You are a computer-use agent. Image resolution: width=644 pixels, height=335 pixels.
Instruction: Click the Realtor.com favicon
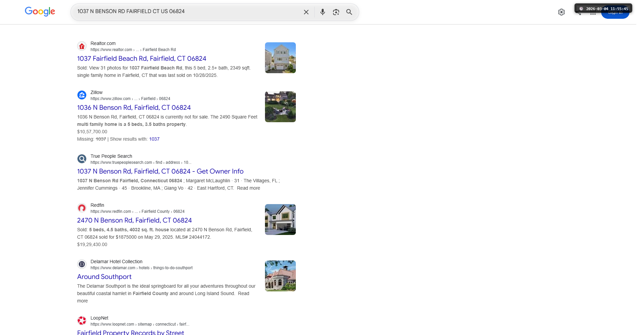click(x=82, y=46)
